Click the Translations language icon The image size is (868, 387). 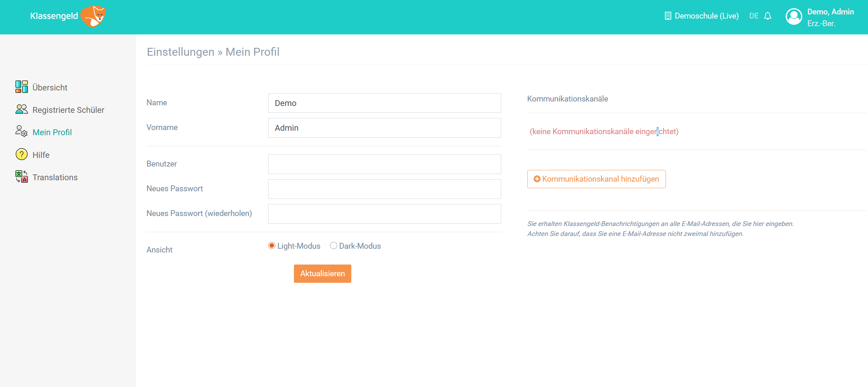pyautogui.click(x=21, y=177)
